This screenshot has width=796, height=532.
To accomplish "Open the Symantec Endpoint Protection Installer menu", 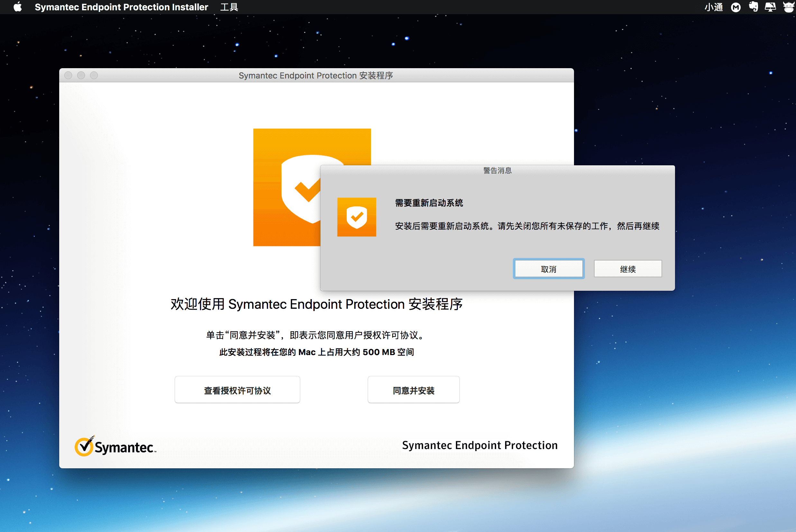I will coord(121,7).
